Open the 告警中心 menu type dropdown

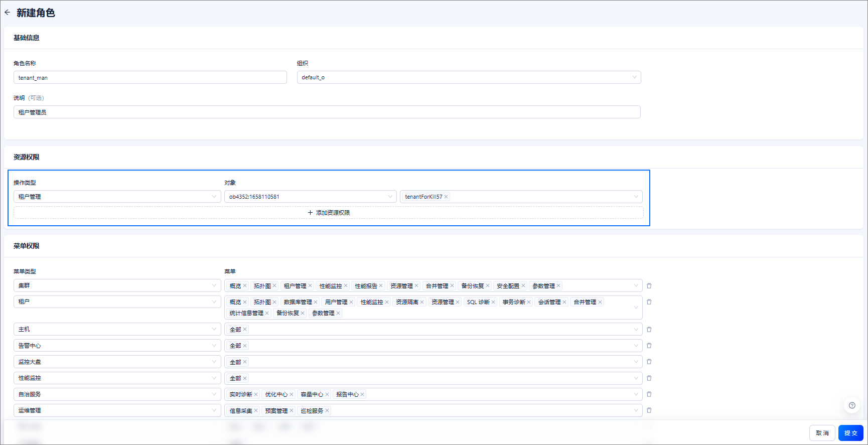[x=117, y=346]
